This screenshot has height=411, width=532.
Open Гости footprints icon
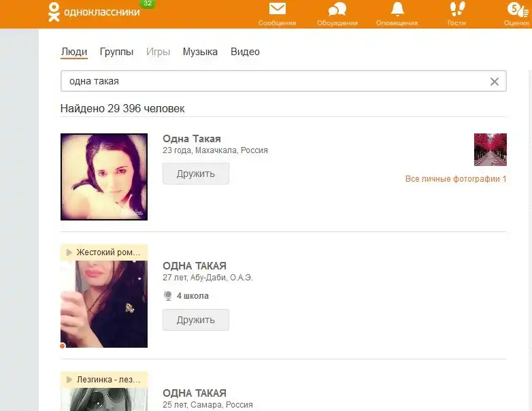point(456,9)
